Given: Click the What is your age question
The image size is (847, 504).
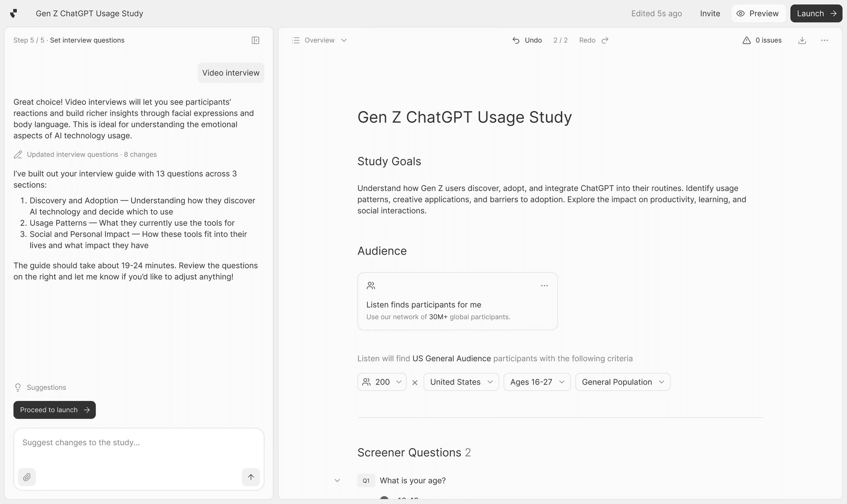Looking at the screenshot, I should [413, 480].
